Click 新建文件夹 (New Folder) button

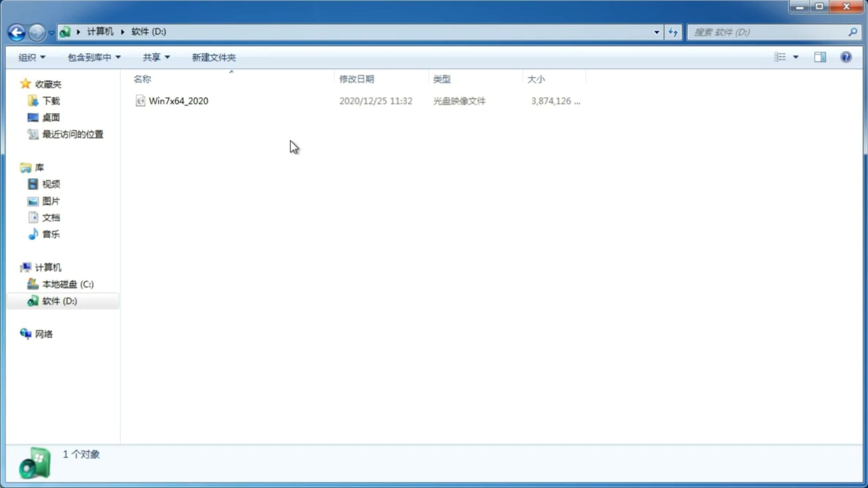coord(213,56)
